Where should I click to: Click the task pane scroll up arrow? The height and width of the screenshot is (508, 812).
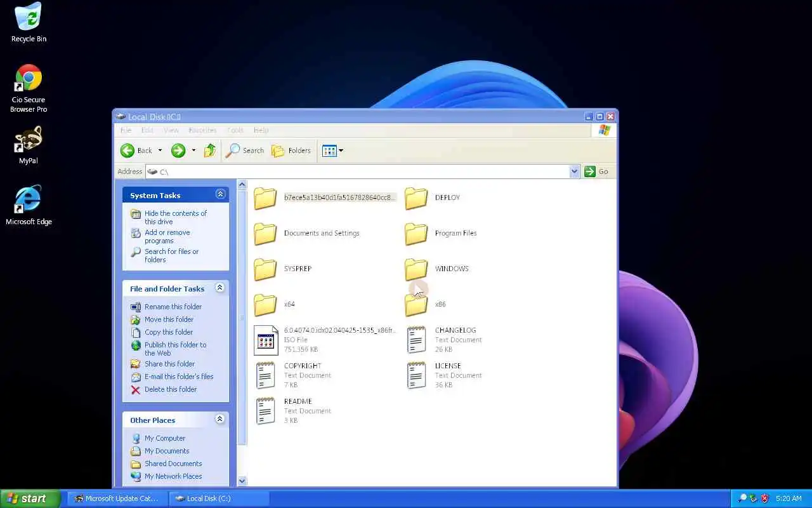pyautogui.click(x=242, y=185)
